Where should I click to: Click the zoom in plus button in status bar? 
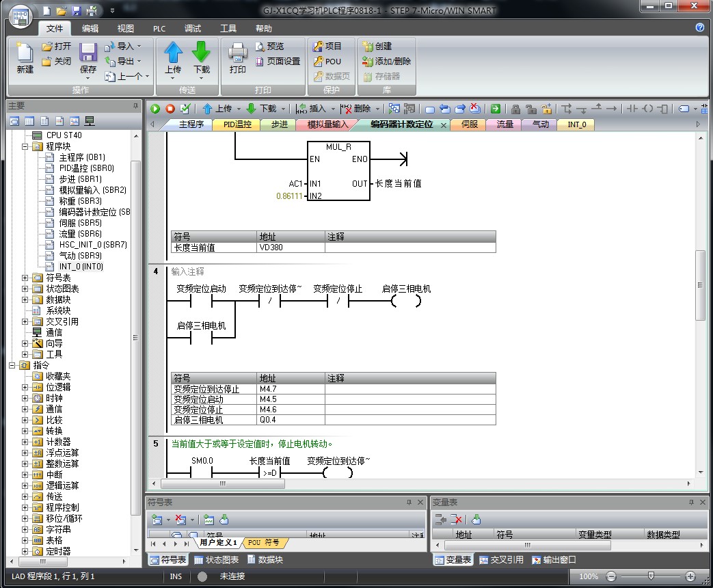point(690,576)
